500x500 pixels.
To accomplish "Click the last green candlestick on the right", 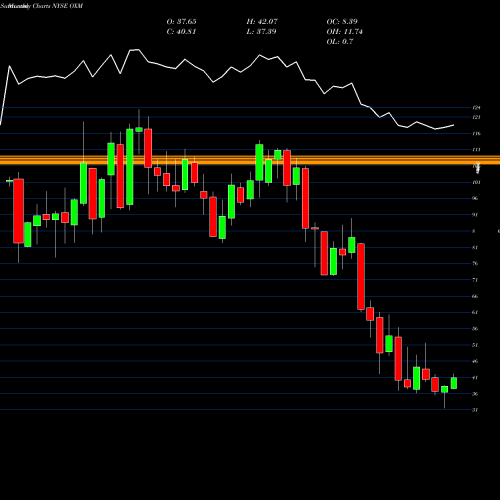I will click(454, 383).
